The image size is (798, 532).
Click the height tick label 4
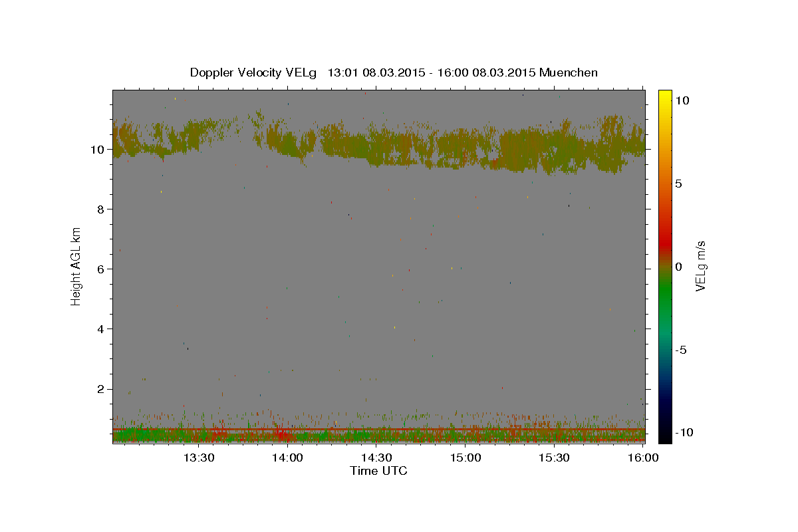click(102, 329)
